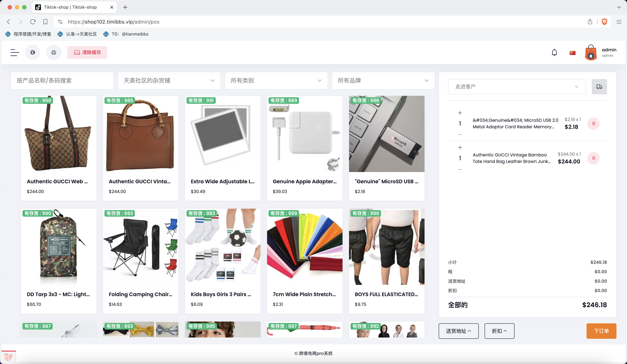Click the 小计 subtotal label

(452, 262)
